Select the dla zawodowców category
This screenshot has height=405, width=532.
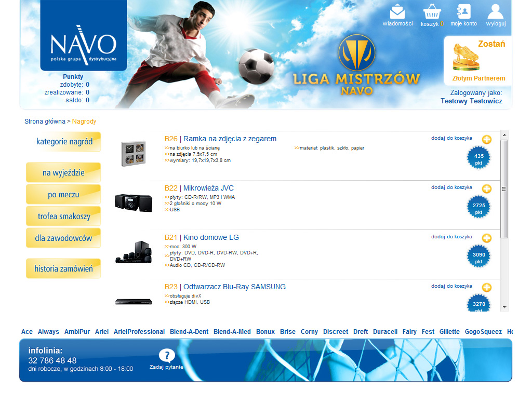63,238
